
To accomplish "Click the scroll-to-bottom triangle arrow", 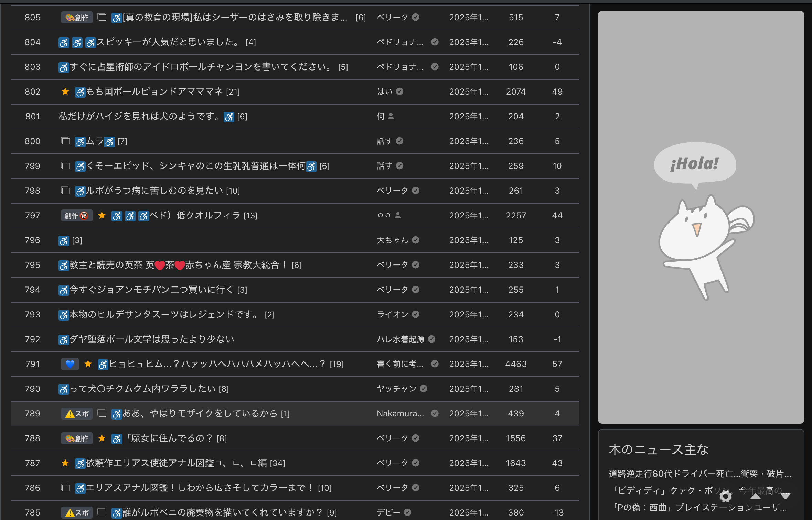I will [x=785, y=496].
